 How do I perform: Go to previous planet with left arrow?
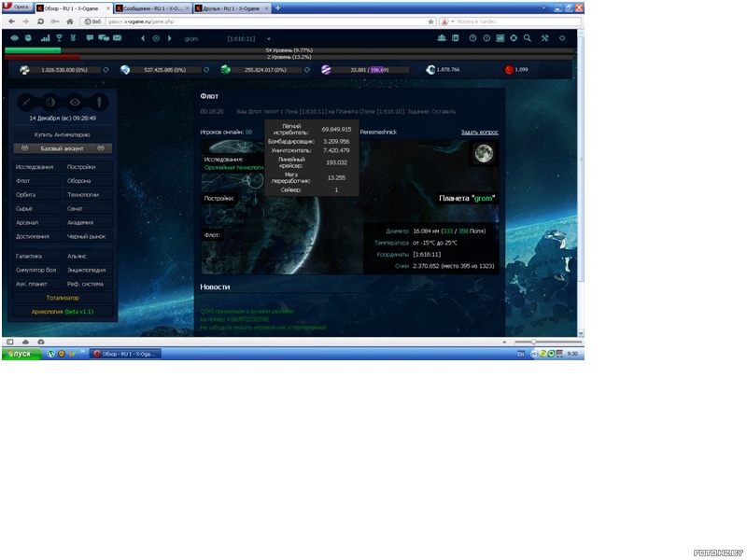(x=143, y=38)
